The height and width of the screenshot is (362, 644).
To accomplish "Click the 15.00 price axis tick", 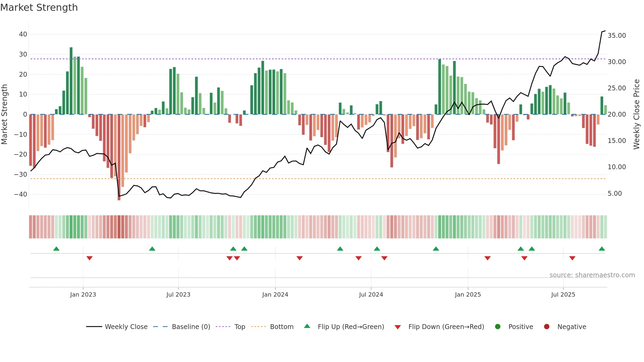I will 617,141.
